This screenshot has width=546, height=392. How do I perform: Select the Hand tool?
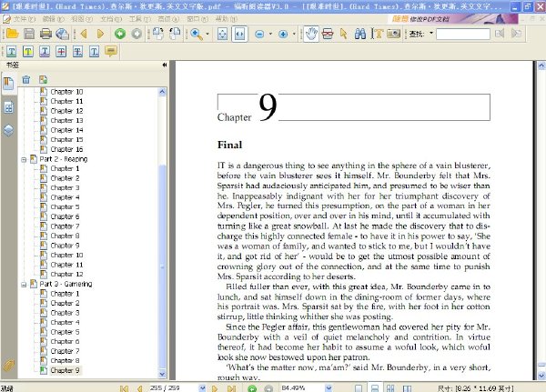coord(311,34)
